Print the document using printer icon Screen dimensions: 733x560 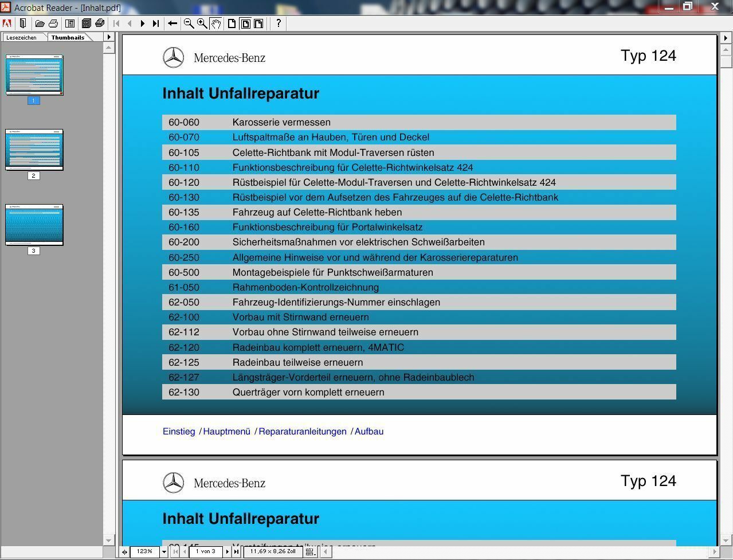click(53, 24)
